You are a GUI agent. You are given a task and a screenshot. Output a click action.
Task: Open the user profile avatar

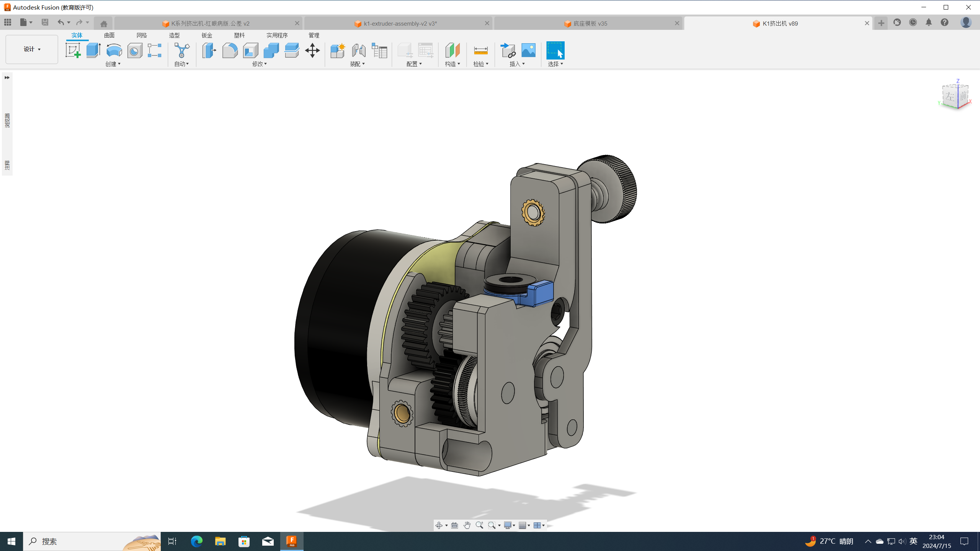(966, 23)
